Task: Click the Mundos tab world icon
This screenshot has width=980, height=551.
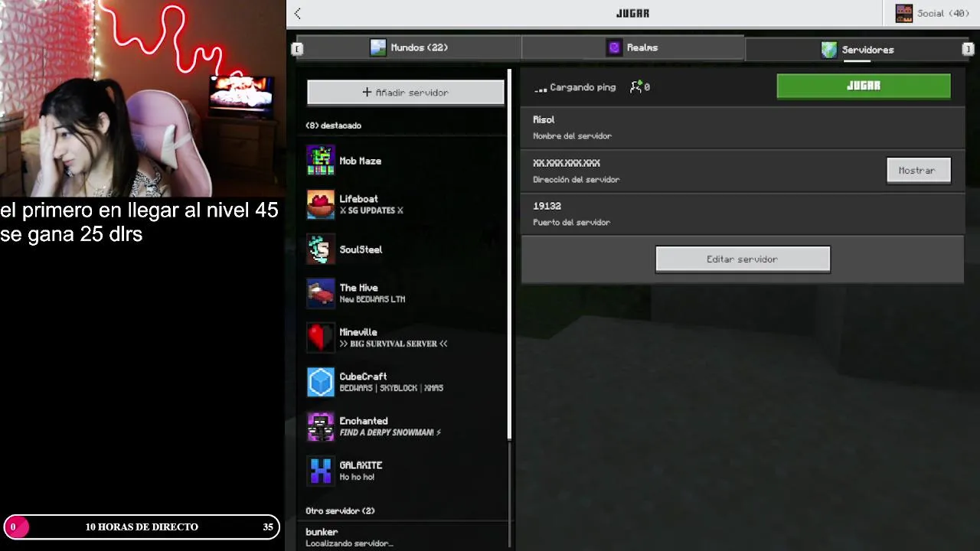Action: tap(378, 47)
